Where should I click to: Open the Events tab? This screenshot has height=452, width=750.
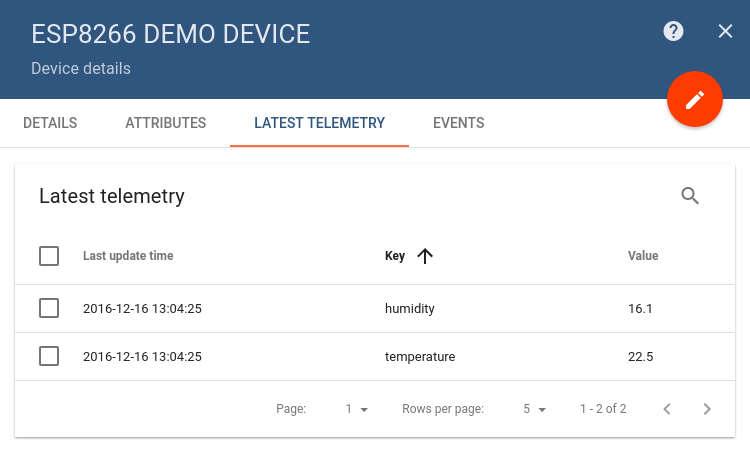459,123
